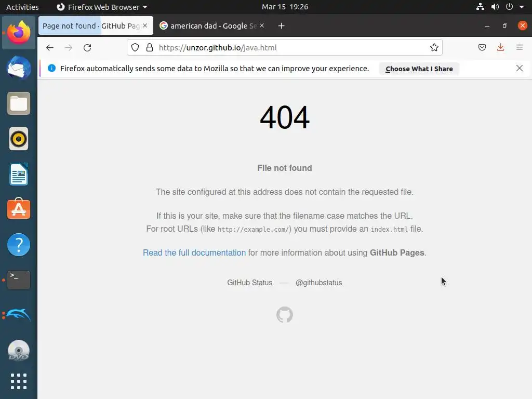Open the Firefox hamburger menu

click(x=520, y=47)
